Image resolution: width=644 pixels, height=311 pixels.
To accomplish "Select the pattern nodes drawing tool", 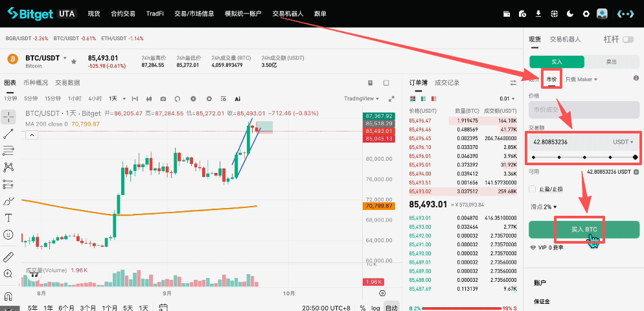I will coord(8,167).
